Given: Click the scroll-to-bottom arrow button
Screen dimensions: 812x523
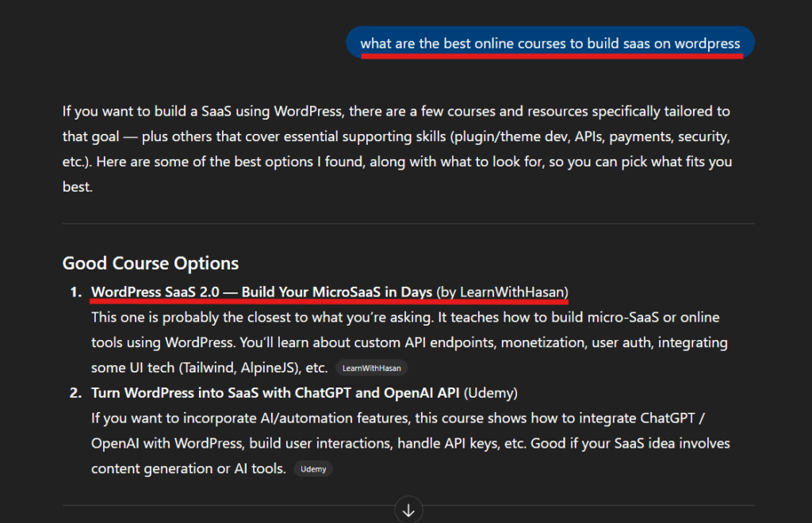Looking at the screenshot, I should (408, 510).
